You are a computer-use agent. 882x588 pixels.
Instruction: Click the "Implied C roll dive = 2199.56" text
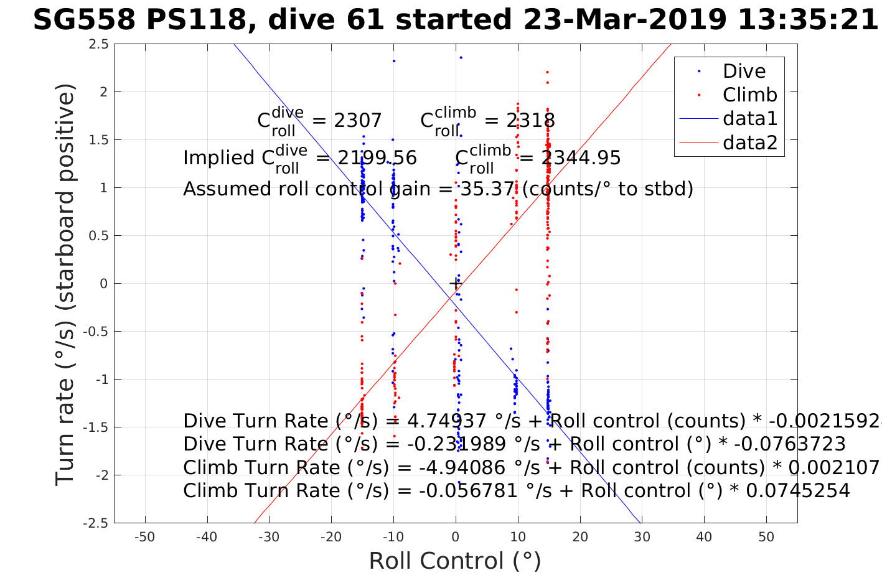tap(299, 158)
